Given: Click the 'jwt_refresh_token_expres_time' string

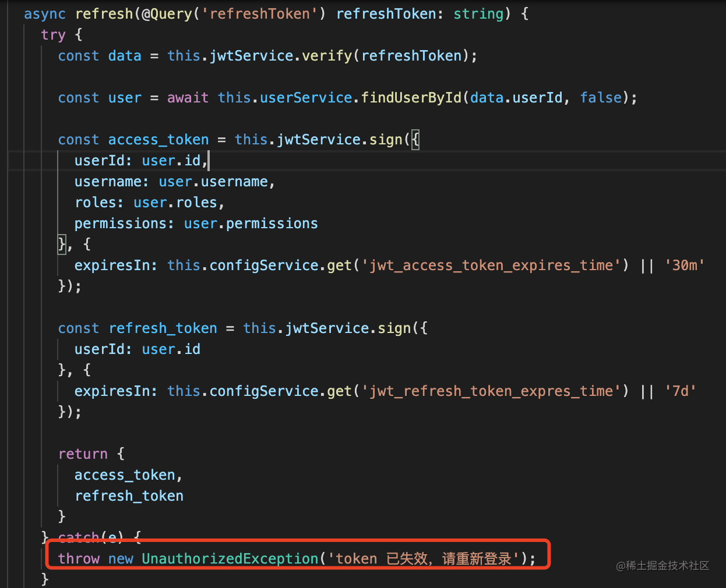Looking at the screenshot, I should tap(491, 391).
